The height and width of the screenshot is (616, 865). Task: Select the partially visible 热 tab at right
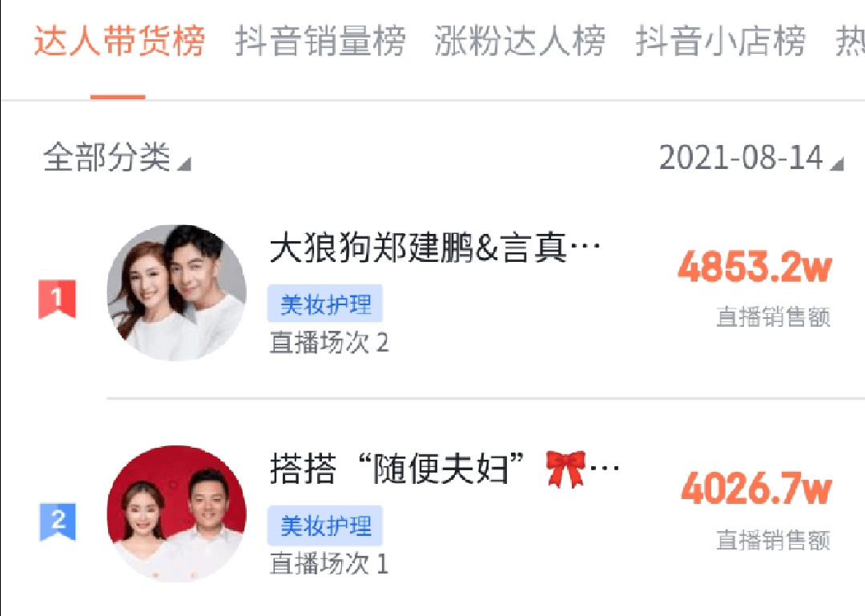850,41
